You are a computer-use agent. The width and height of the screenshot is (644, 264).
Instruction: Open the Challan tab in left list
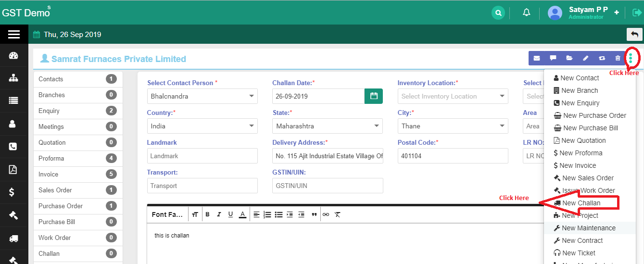pos(78,254)
